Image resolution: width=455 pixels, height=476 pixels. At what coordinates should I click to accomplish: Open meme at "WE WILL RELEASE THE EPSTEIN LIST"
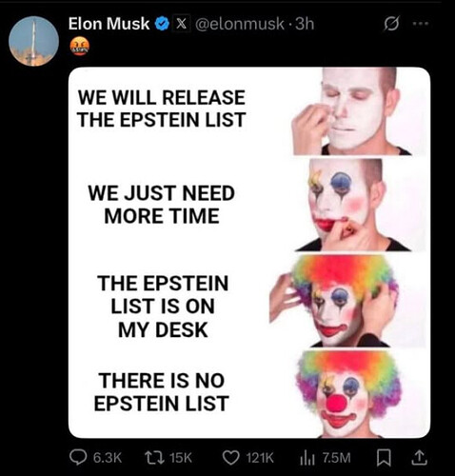[x=162, y=109]
